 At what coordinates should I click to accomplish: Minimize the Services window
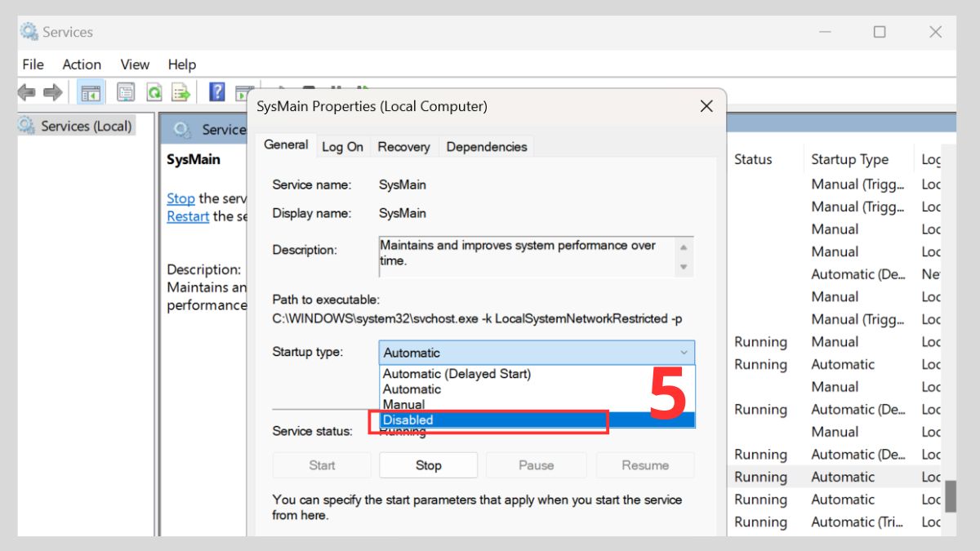[825, 32]
